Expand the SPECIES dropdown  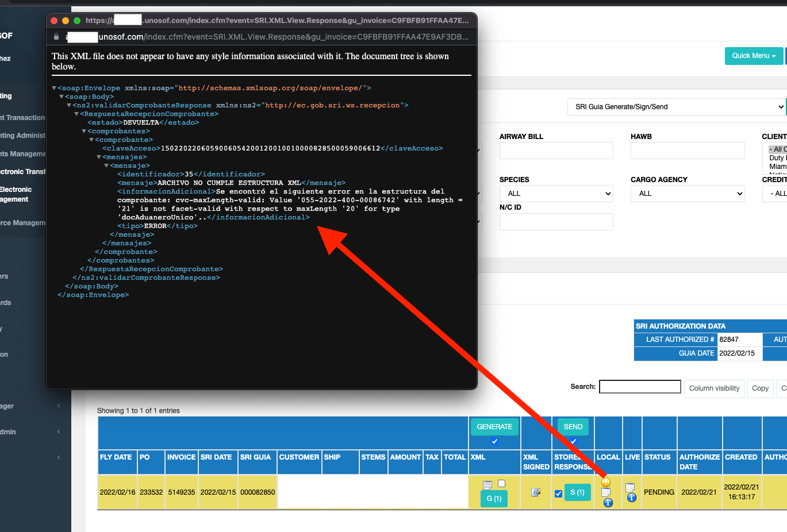pos(555,194)
